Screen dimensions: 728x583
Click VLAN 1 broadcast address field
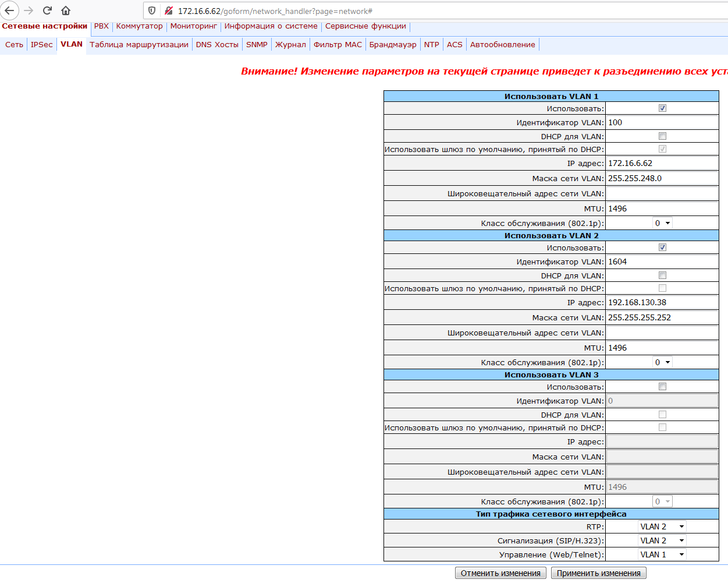pyautogui.click(x=662, y=193)
